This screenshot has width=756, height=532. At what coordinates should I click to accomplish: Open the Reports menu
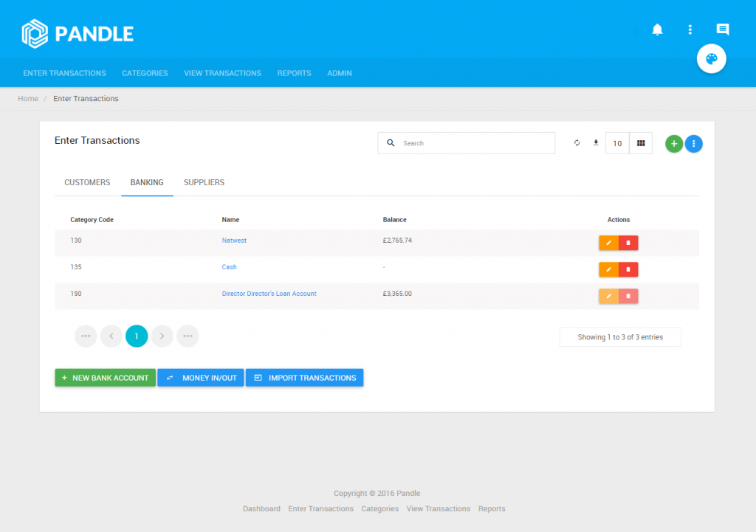(x=294, y=73)
